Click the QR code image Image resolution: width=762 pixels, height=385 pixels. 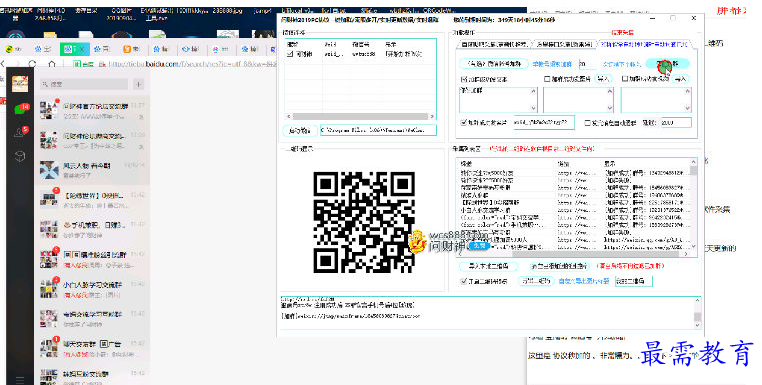[x=364, y=222]
